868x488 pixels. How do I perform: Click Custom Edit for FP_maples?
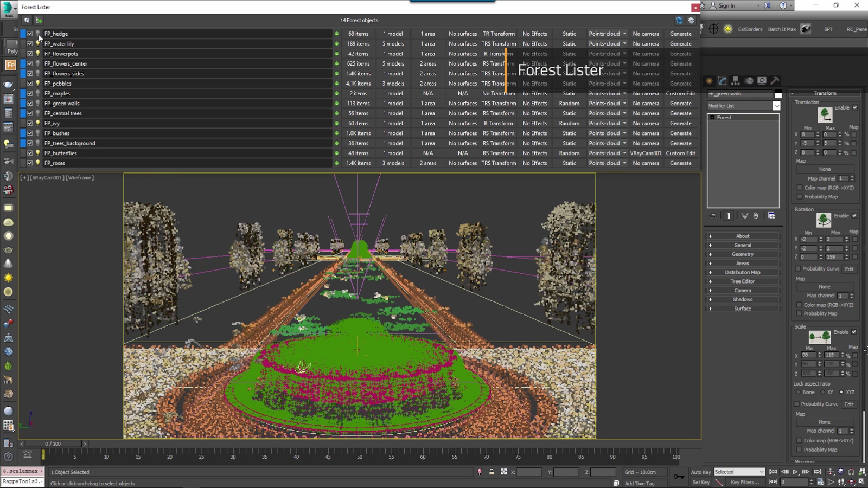pos(680,93)
